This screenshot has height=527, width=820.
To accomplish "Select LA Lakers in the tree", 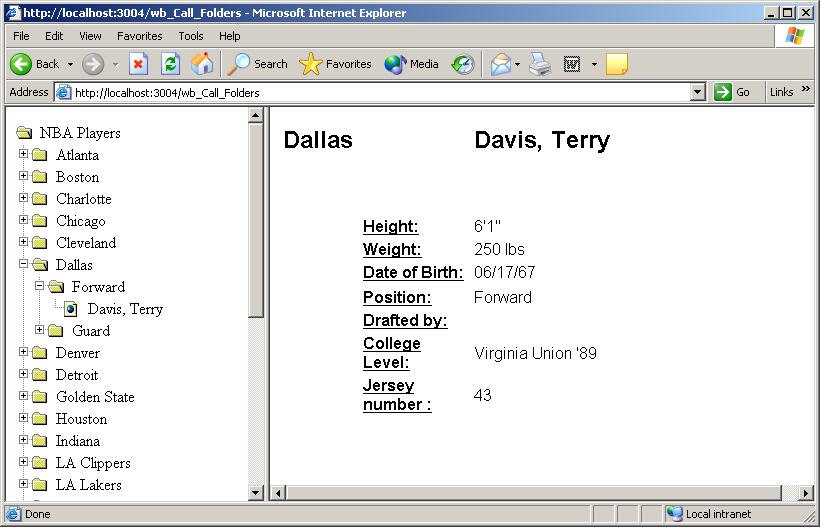I will click(88, 485).
